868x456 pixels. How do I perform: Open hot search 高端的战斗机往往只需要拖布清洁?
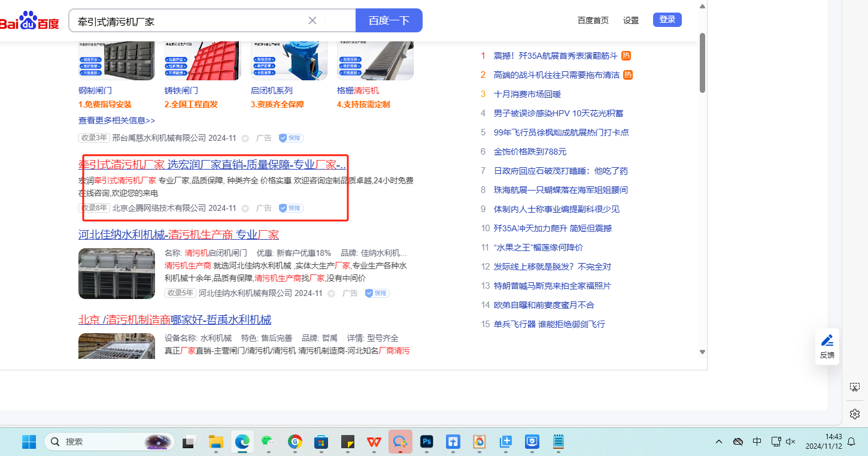point(556,75)
